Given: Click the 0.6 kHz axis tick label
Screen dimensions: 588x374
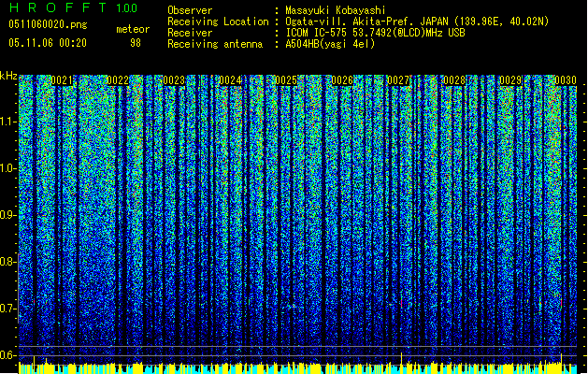Looking at the screenshot, I should tap(7, 355).
